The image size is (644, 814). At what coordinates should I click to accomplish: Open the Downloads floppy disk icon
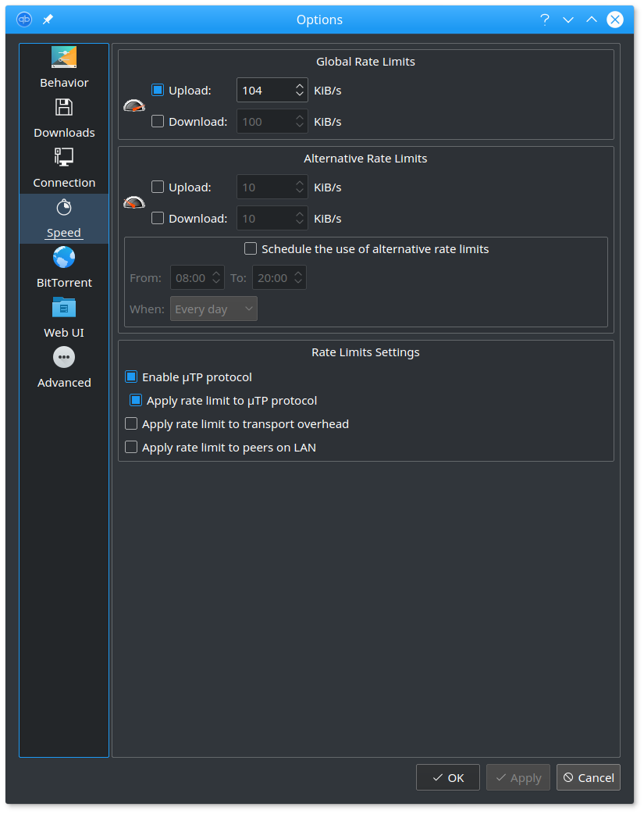tap(64, 108)
